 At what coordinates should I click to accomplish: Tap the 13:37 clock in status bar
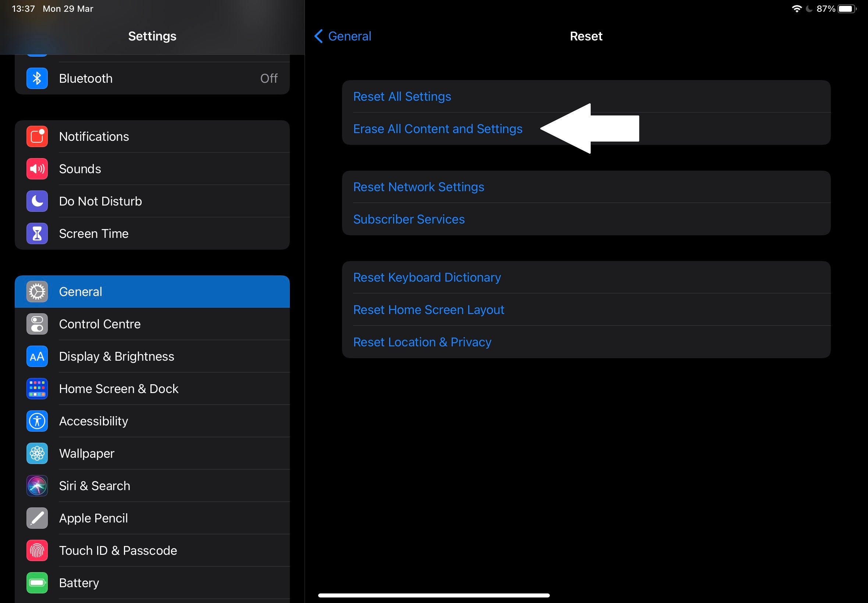24,9
